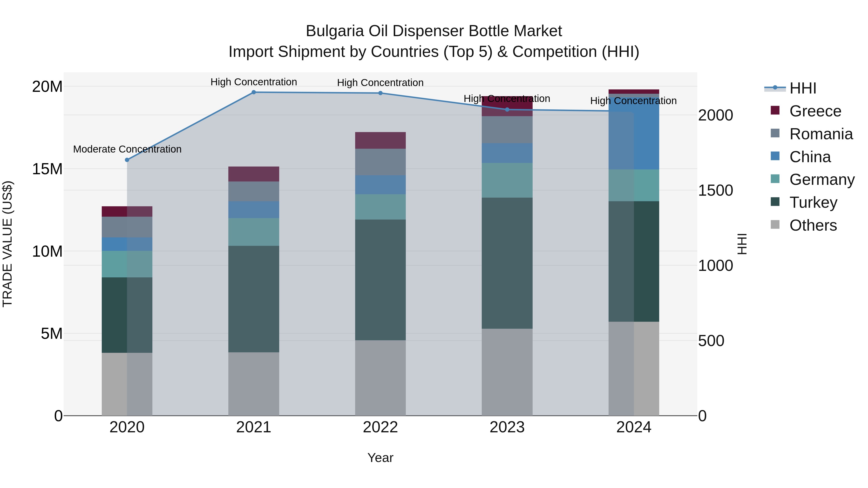Viewport: 868px width, 488px height.
Task: Click the 2023 x-axis label
Action: click(x=507, y=427)
